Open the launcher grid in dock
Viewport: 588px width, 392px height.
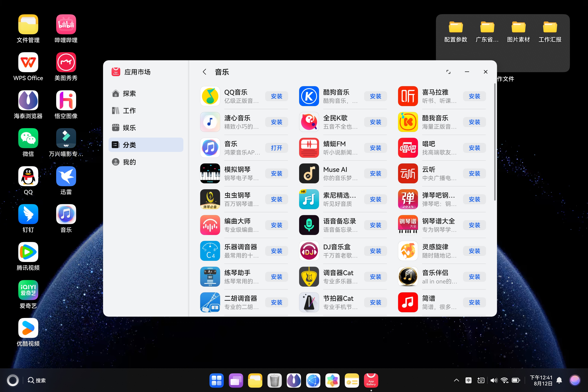[217, 381]
